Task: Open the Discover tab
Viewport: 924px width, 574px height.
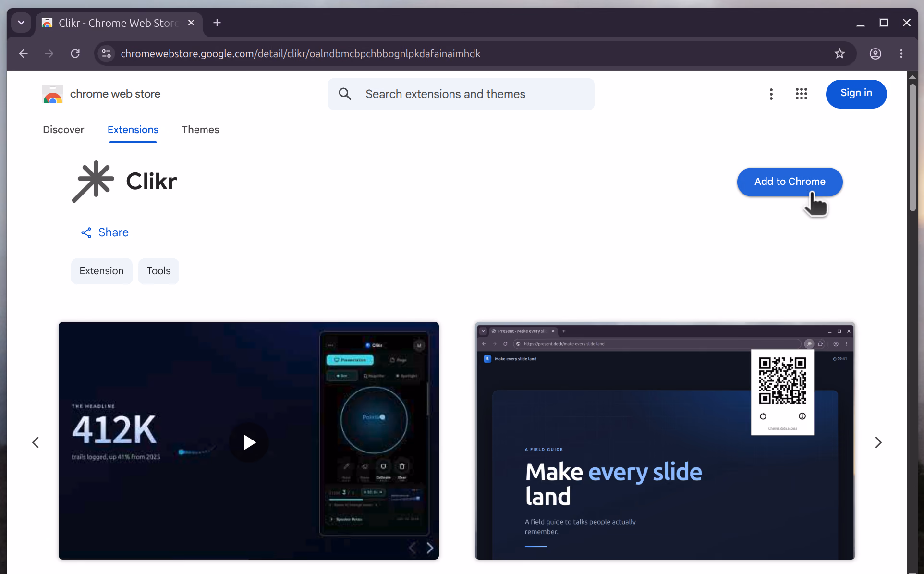Action: click(x=63, y=130)
